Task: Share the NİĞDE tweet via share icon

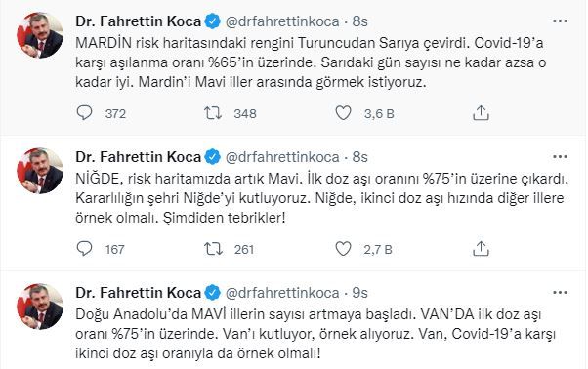Action: coord(481,248)
